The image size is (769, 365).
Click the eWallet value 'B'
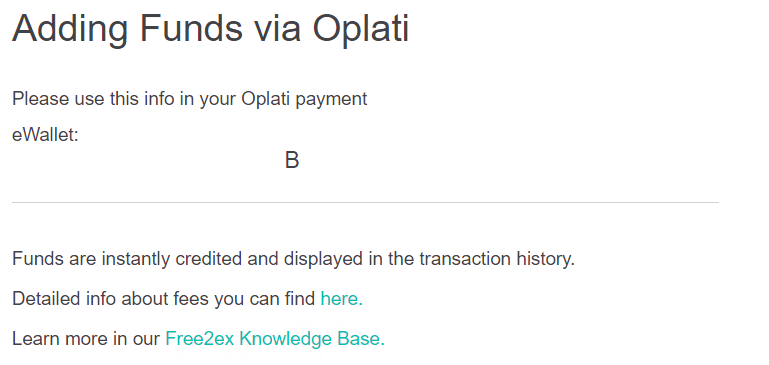[x=292, y=160]
